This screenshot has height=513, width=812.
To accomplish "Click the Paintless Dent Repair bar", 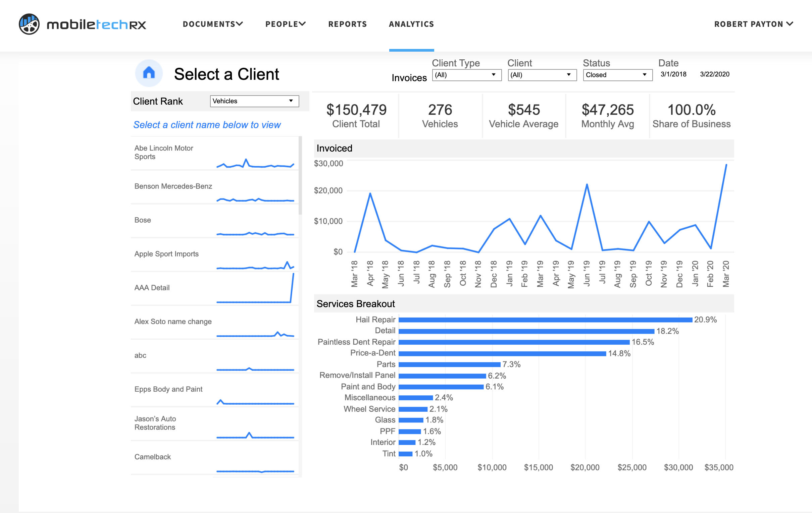I will click(x=514, y=342).
